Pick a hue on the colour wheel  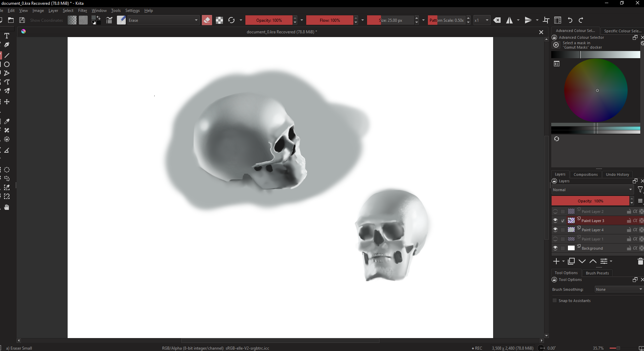pyautogui.click(x=596, y=90)
